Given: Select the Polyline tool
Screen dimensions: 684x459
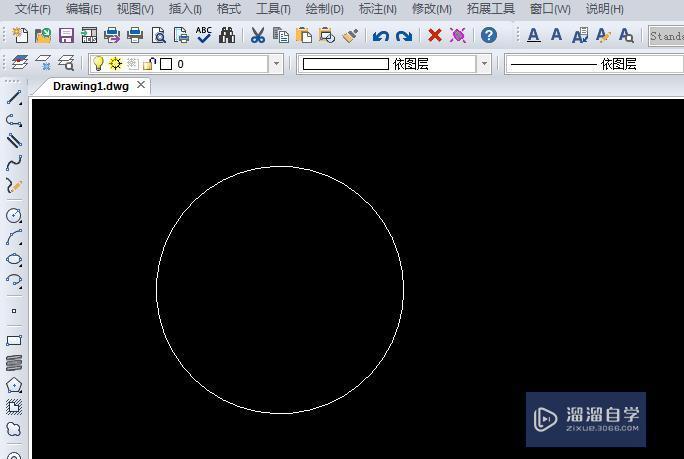Looking at the screenshot, I should [x=14, y=120].
